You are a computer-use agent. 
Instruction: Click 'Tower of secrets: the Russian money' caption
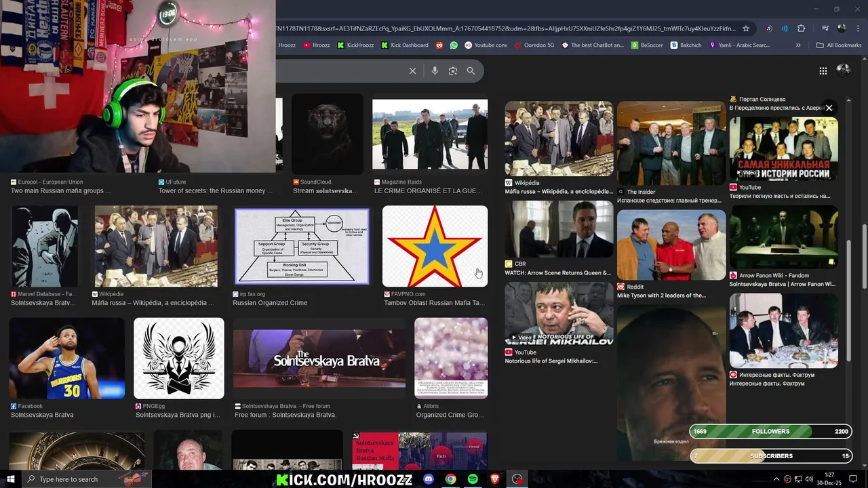coord(216,191)
